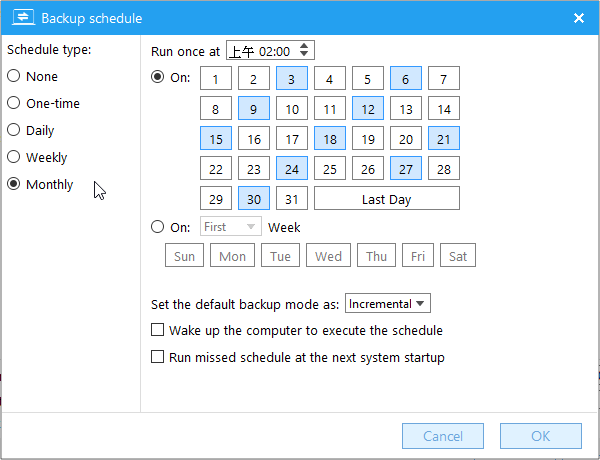Click the Wed weekday button

click(328, 256)
